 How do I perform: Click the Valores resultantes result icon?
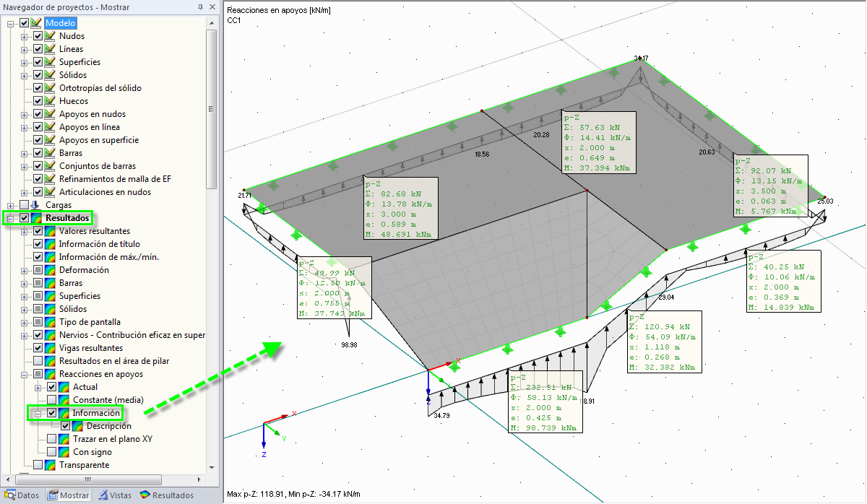coord(50,231)
